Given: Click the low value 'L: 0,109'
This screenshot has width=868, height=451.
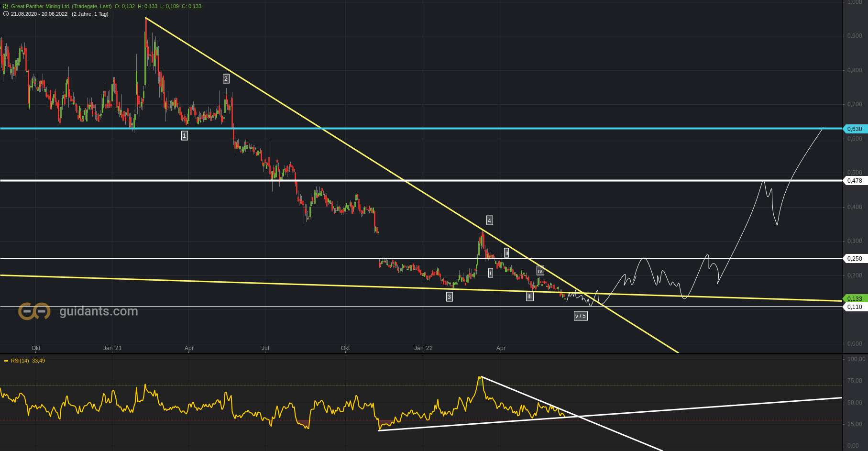Looking at the screenshot, I should (169, 6).
